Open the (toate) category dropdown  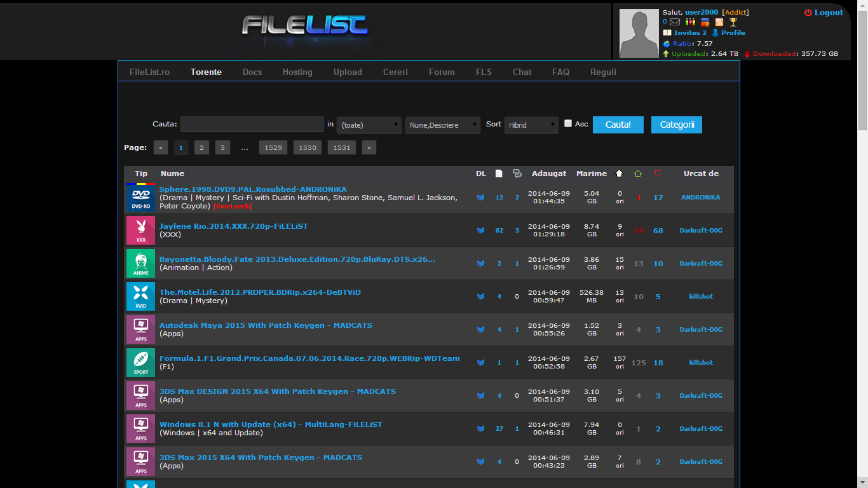pos(369,125)
